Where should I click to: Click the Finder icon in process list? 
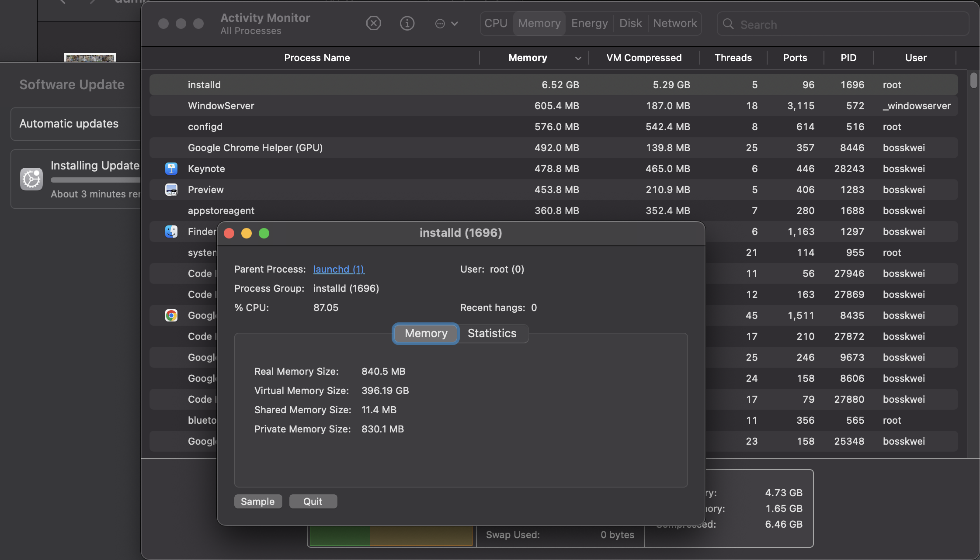pos(171,232)
